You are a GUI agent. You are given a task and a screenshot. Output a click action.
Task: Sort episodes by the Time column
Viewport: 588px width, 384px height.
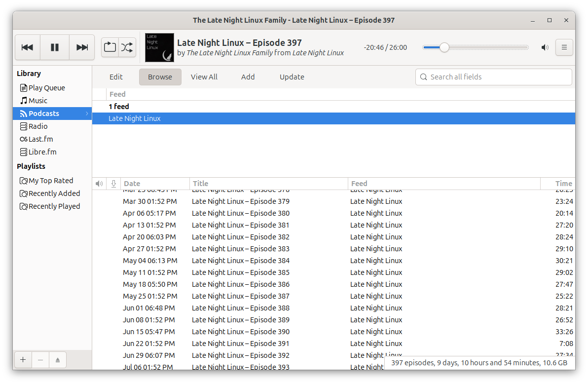[557, 184]
